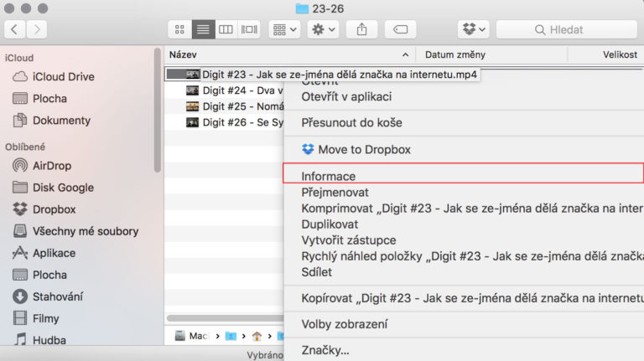Click the Edit Tags toolbar button
The height and width of the screenshot is (361, 644).
click(x=400, y=29)
